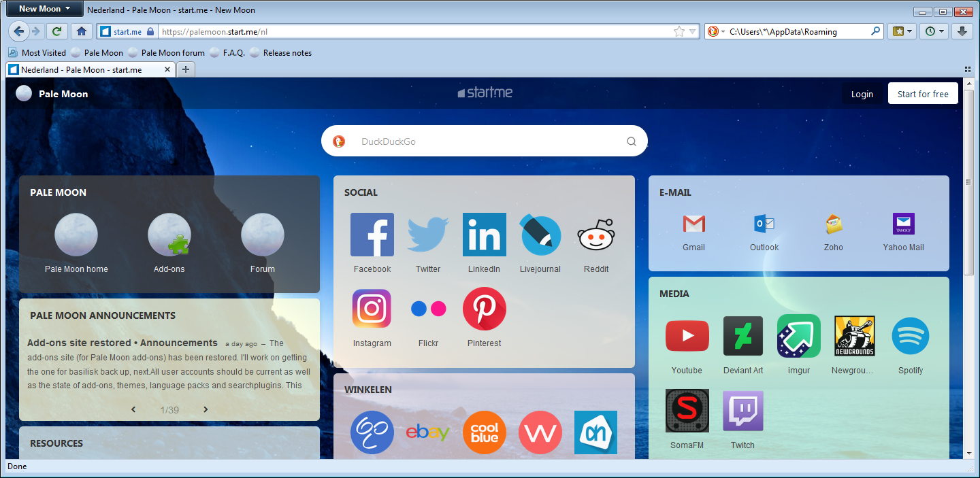This screenshot has height=478, width=980.
Task: Show next announcement with right chevron
Action: point(206,409)
